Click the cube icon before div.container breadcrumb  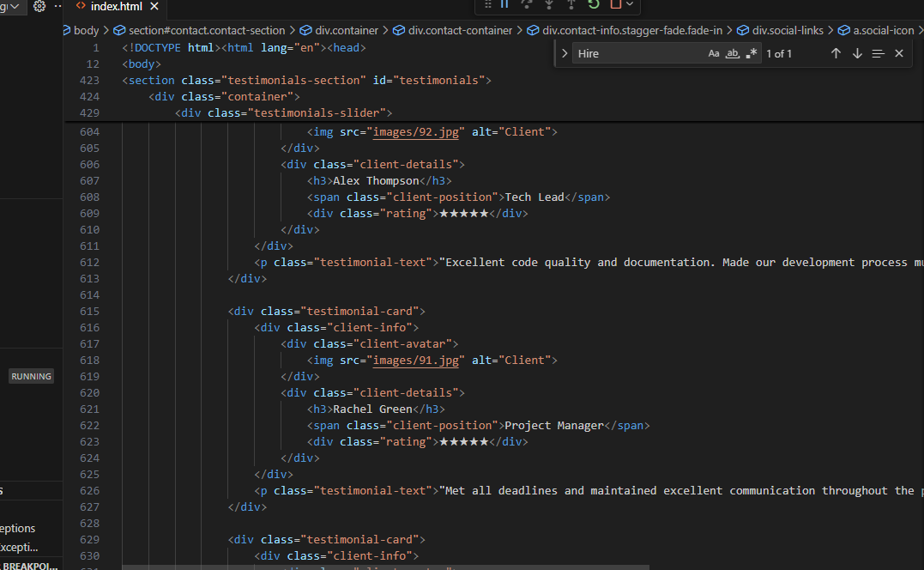(305, 30)
